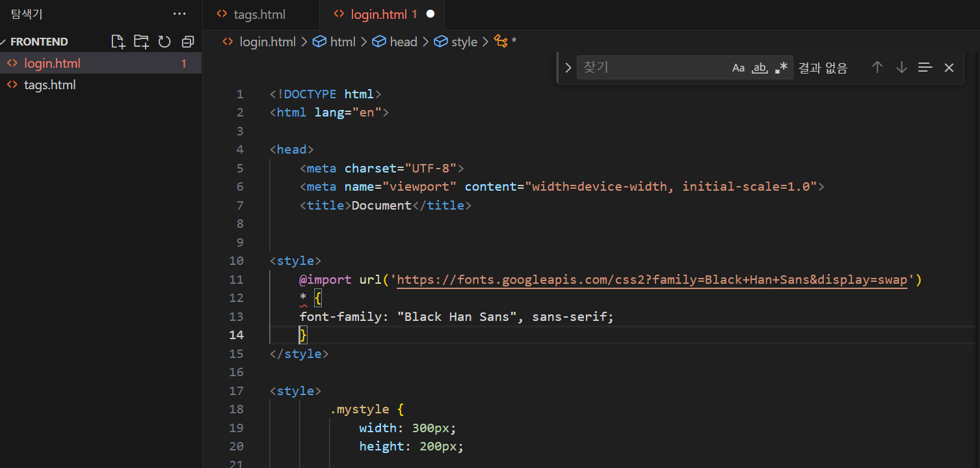Click login.html in the breadcrumb

coord(267,42)
